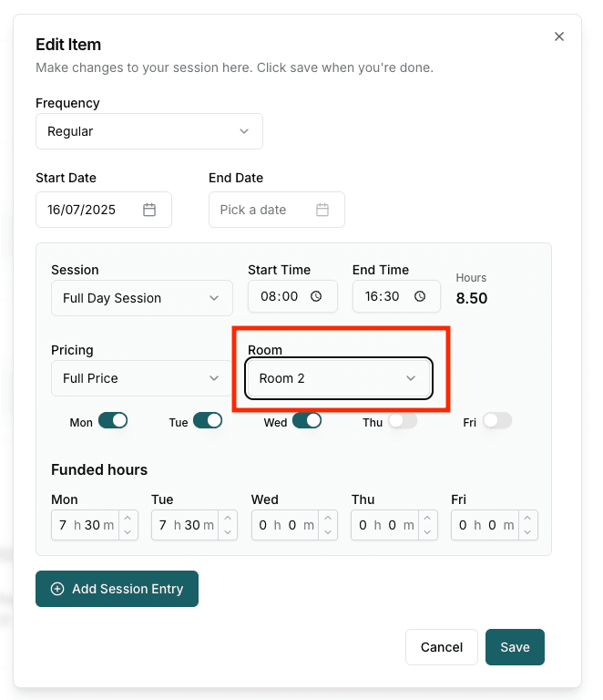This screenshot has width=603, height=700.
Task: Save the session changes
Action: point(515,647)
